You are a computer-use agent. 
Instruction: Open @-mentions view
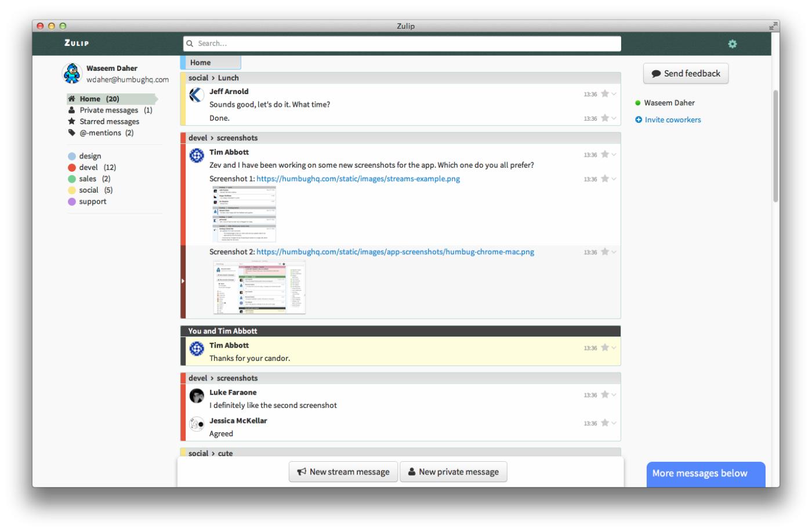pyautogui.click(x=101, y=133)
